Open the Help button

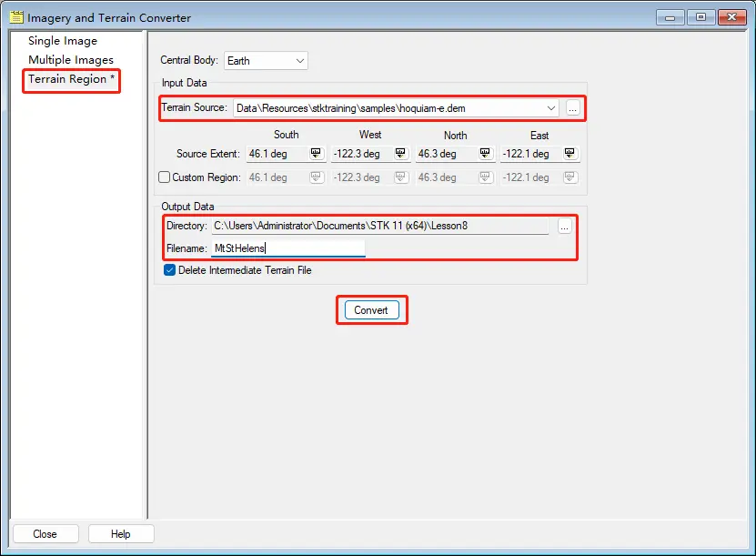[121, 534]
